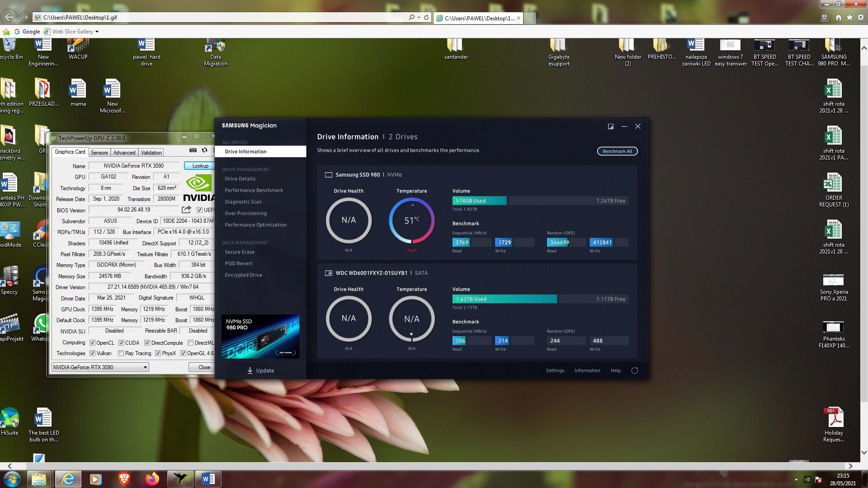Open Performance Benchmark in Magician sidebar

pyautogui.click(x=254, y=190)
